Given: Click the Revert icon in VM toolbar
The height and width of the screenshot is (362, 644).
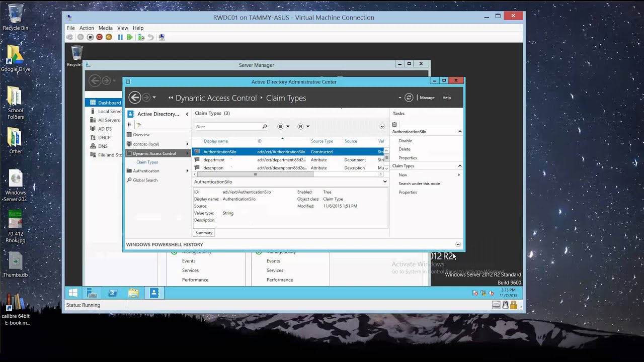Looking at the screenshot, I should click(x=150, y=37).
